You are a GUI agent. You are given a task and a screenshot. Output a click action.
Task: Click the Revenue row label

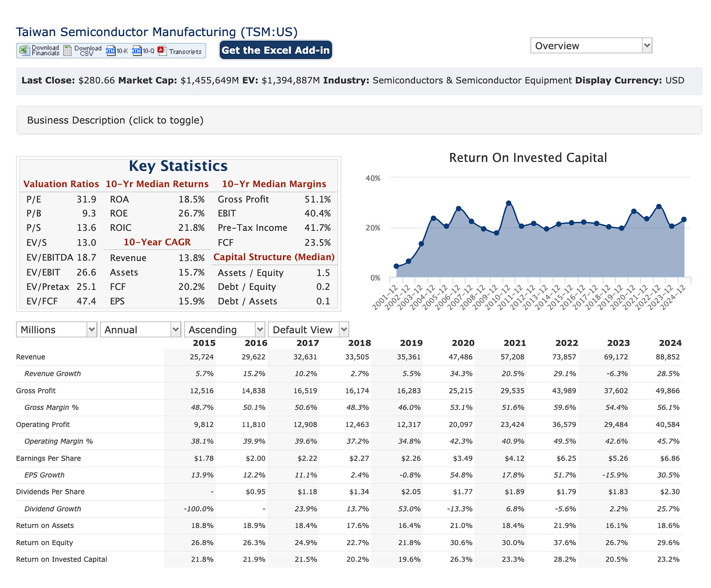click(30, 357)
